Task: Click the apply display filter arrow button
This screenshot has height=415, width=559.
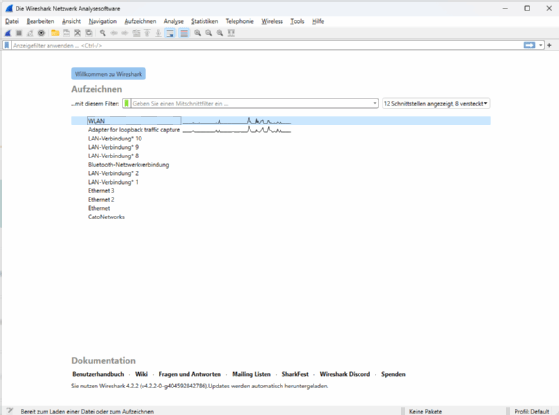Action: 529,45
